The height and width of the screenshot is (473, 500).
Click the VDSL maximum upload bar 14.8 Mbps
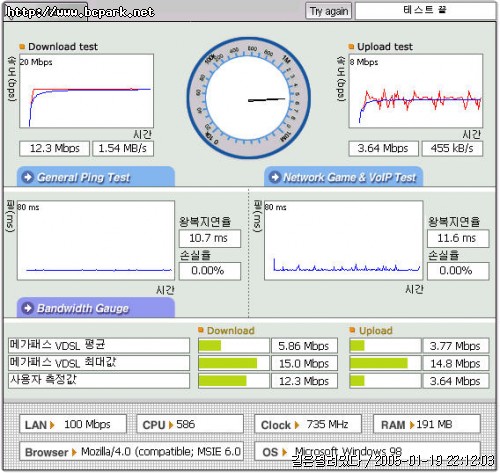tap(379, 363)
